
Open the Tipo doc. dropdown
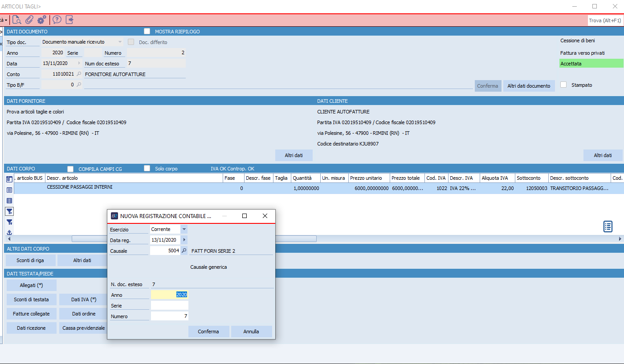coord(120,42)
